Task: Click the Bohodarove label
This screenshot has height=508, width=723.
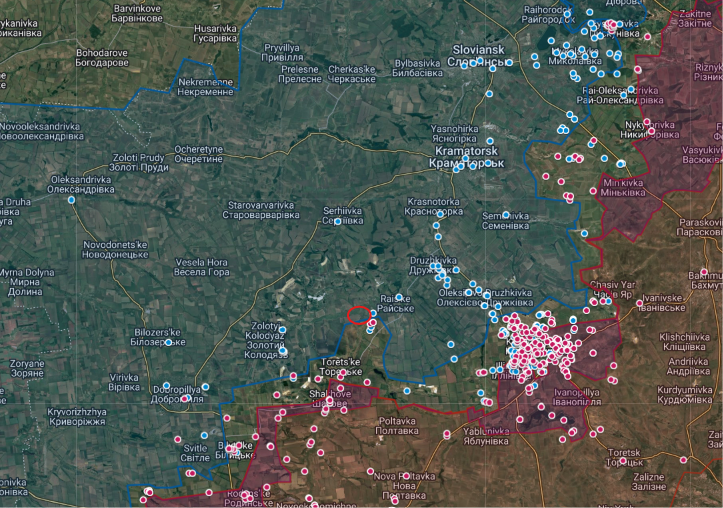Action: click(x=102, y=58)
